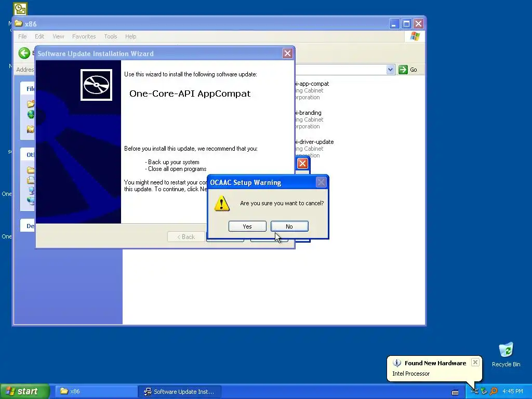The width and height of the screenshot is (532, 399).
Task: Switch to x86 taskbar button
Action: [x=96, y=392]
